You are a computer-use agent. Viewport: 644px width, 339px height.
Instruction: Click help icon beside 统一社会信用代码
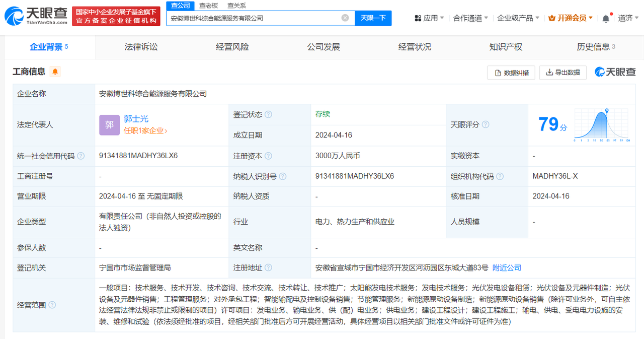[80, 156]
